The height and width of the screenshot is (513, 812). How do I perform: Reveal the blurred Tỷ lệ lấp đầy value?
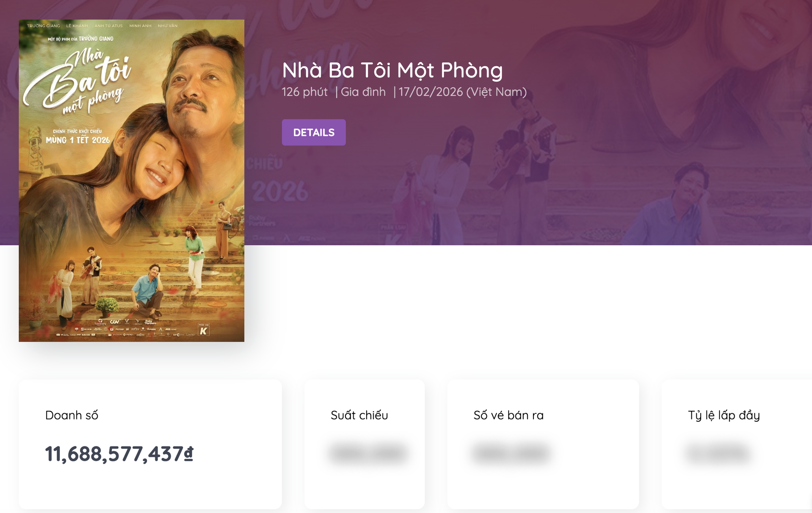[x=718, y=453]
